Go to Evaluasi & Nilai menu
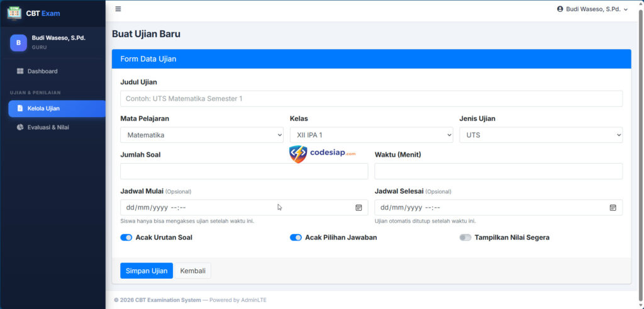Image resolution: width=644 pixels, height=309 pixels. click(x=48, y=127)
